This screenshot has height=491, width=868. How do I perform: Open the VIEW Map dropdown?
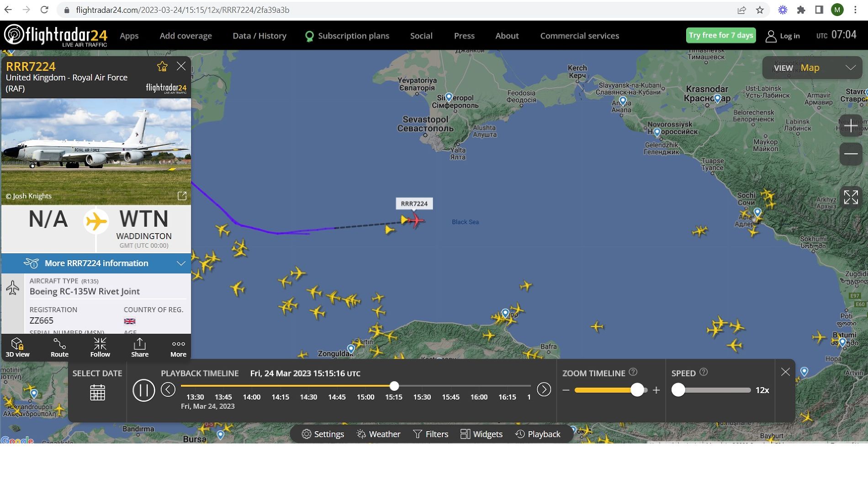click(x=812, y=68)
